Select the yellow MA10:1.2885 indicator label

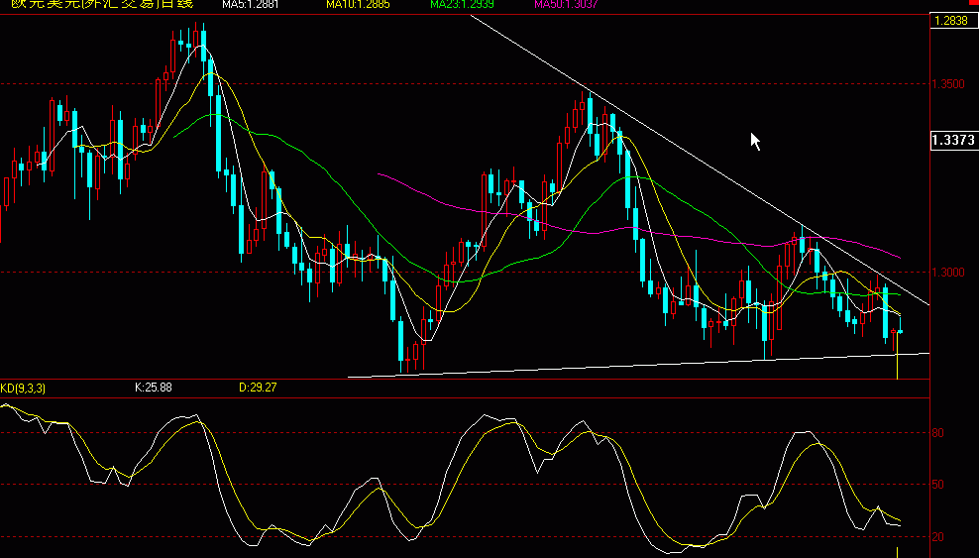point(357,5)
